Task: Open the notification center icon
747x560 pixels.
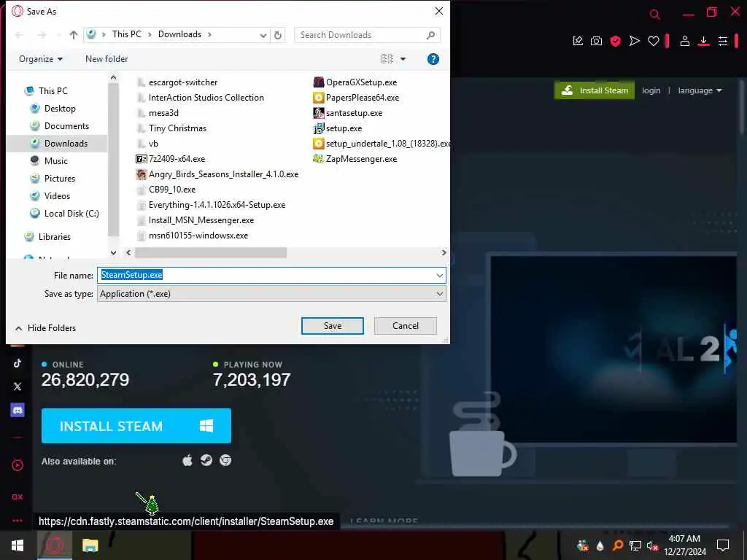Action: (723, 545)
